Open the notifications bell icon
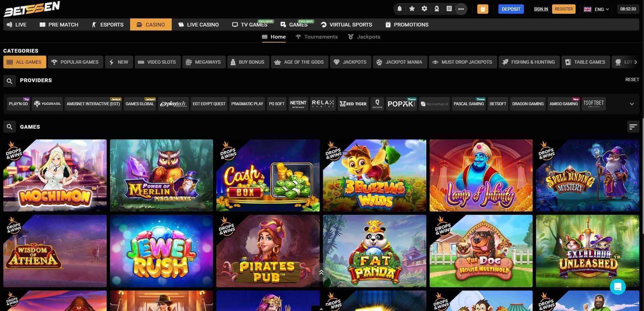Screen dimensions: 644x311 (x=399, y=9)
